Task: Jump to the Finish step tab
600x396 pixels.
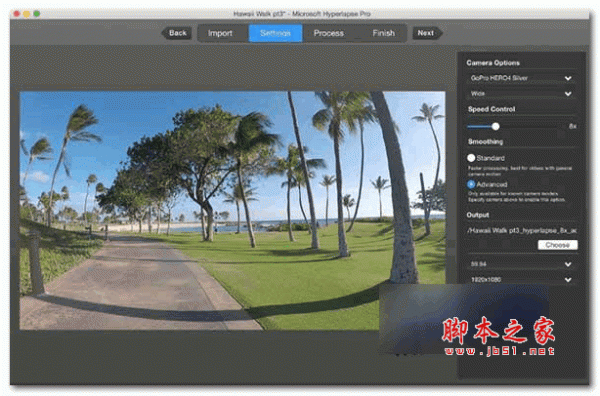Action: (383, 33)
